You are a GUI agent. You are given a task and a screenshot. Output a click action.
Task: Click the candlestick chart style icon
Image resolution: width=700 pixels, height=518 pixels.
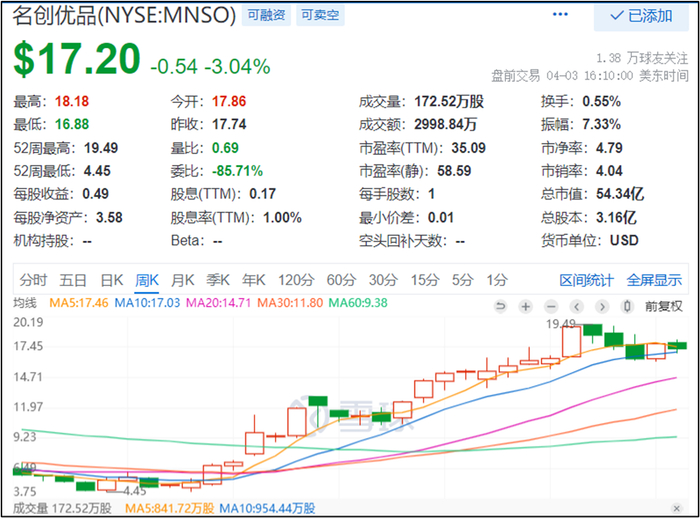point(627,306)
